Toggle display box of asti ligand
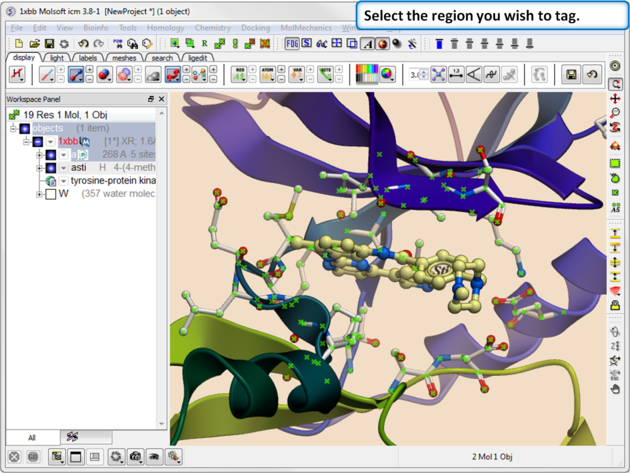 click(x=51, y=168)
